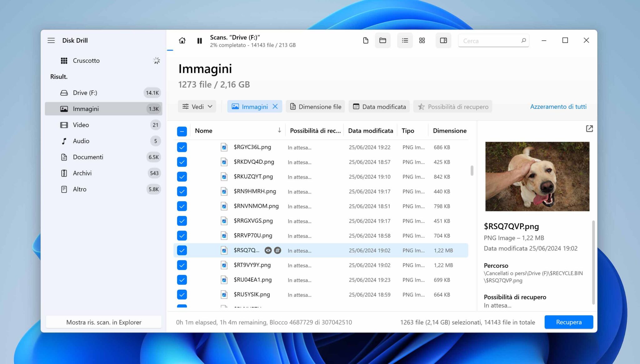Uncheck the $RGYC36L.png checkbox
This screenshot has height=364, width=640.
[182, 147]
